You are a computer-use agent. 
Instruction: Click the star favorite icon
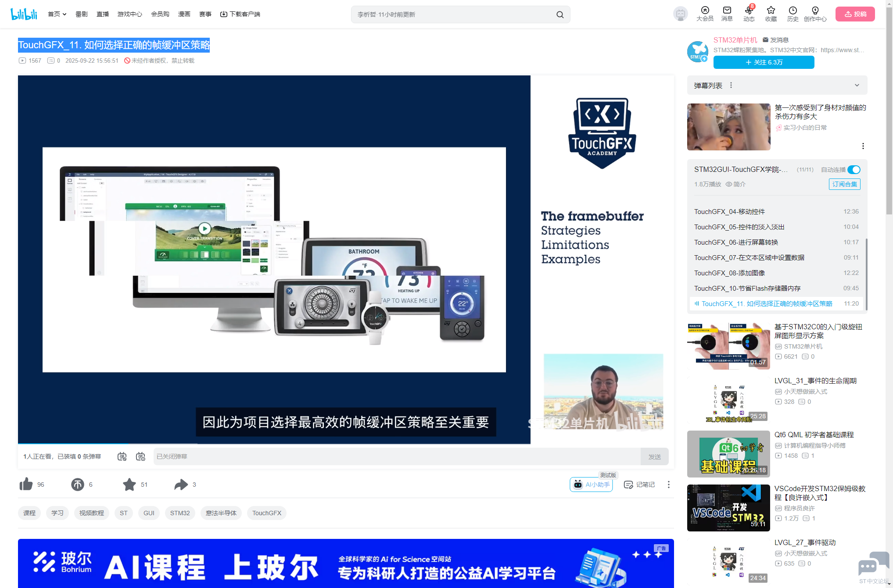pos(129,484)
